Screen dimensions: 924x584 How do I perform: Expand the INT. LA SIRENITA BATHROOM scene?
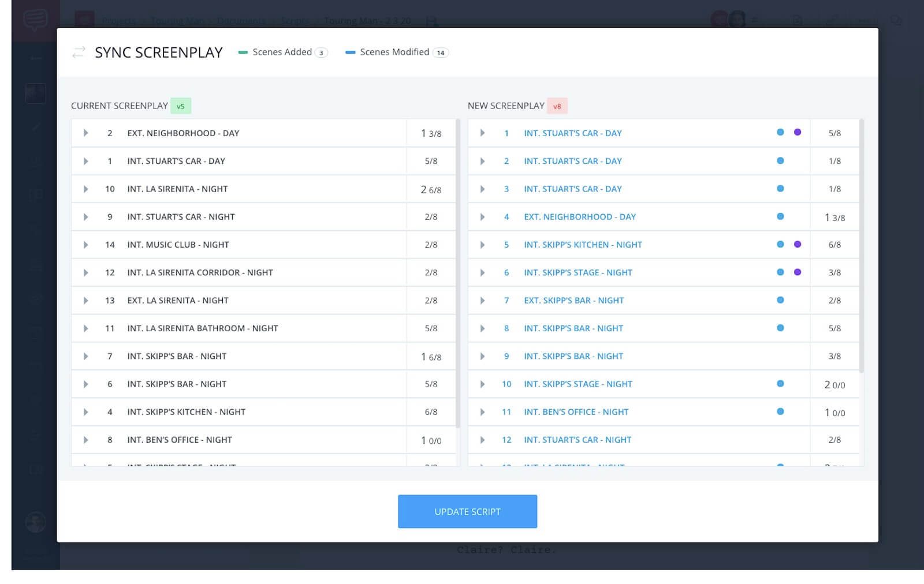point(85,328)
